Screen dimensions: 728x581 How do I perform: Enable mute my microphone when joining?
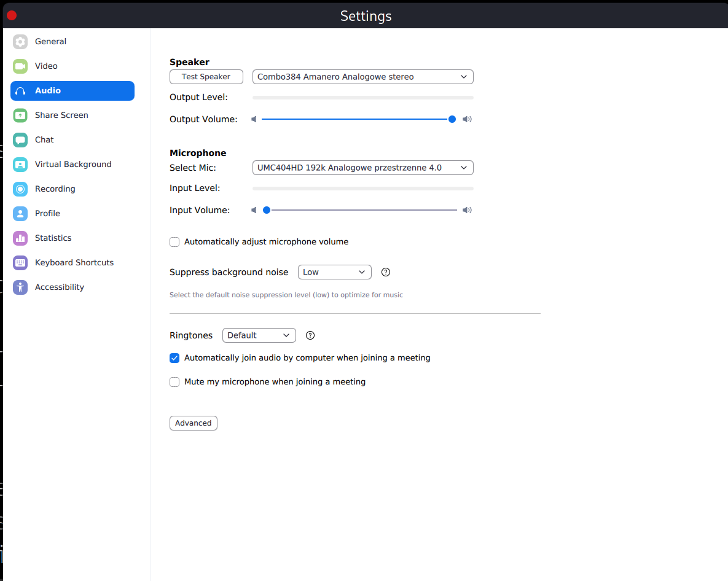click(x=174, y=382)
